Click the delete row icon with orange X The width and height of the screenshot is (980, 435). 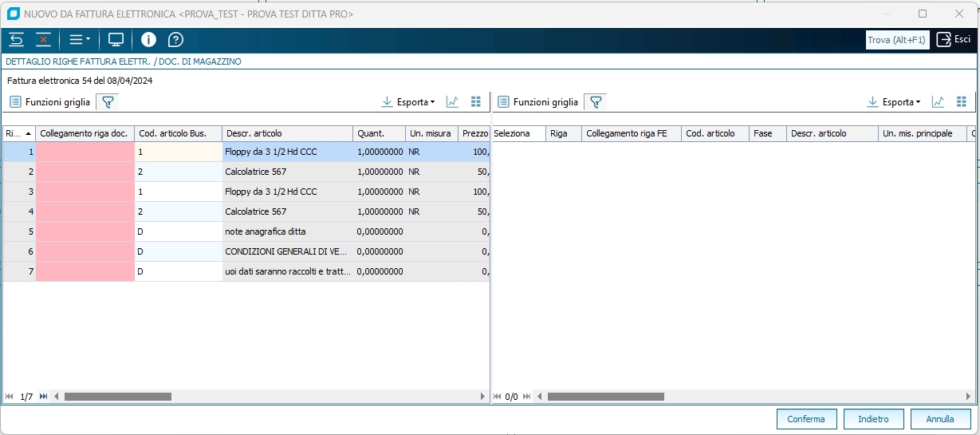(43, 40)
